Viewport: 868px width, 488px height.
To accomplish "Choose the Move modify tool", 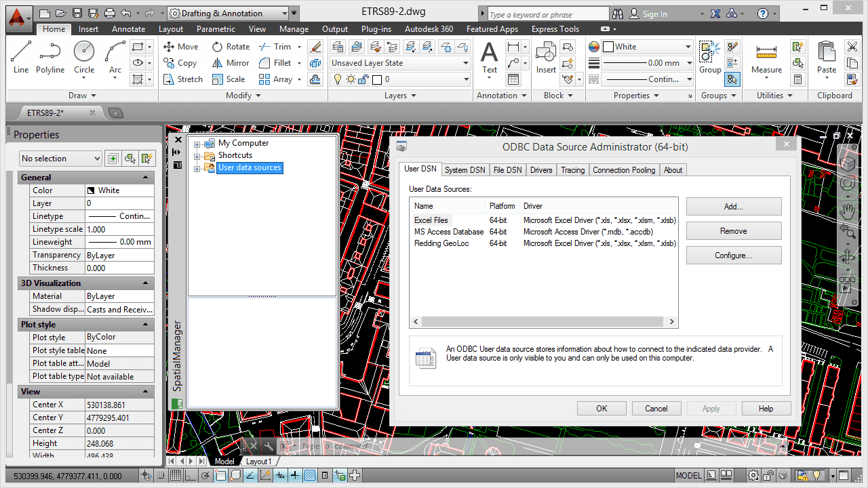I will pos(180,47).
